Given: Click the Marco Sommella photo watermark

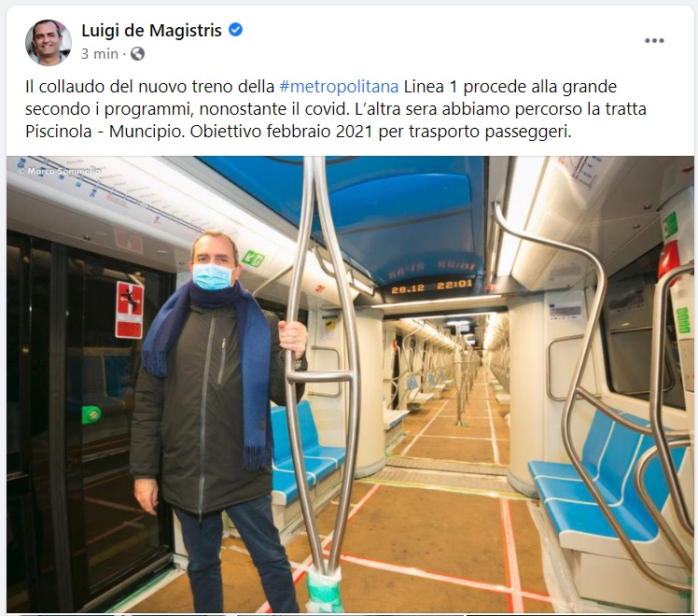Looking at the screenshot, I should [x=60, y=171].
